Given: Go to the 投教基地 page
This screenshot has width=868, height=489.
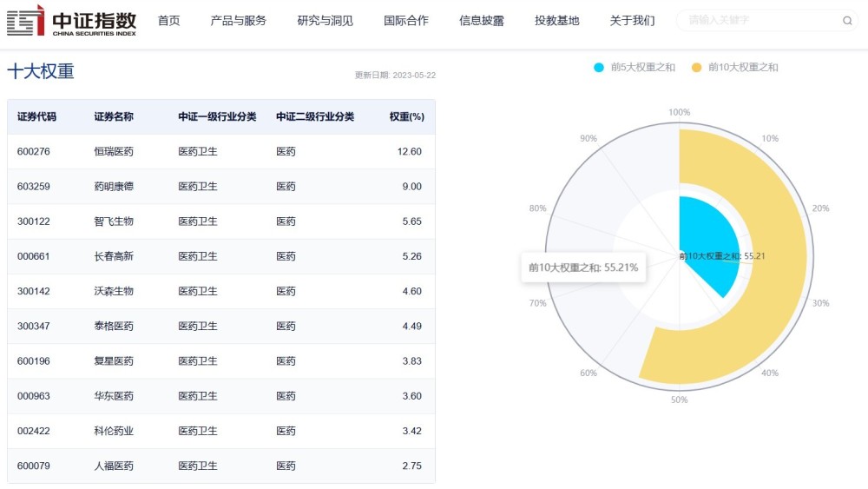Looking at the screenshot, I should [x=557, y=21].
